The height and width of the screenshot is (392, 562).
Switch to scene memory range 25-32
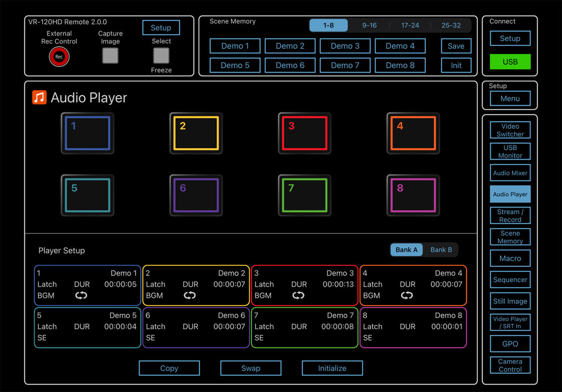coord(451,25)
